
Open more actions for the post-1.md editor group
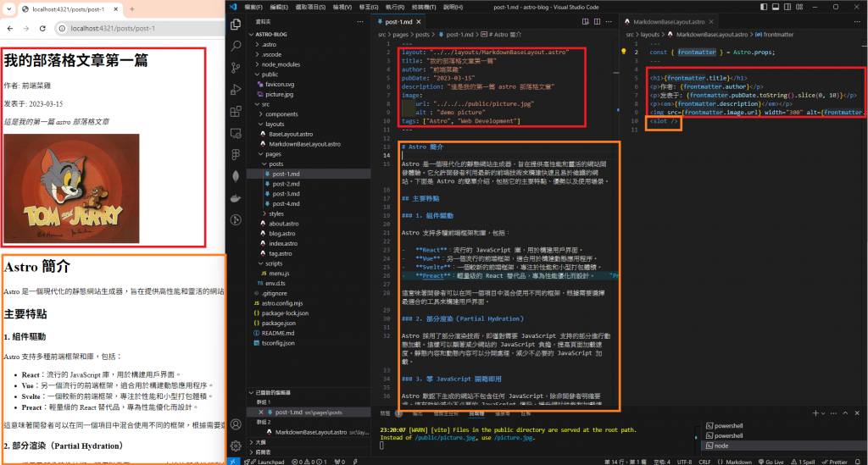pyautogui.click(x=609, y=21)
